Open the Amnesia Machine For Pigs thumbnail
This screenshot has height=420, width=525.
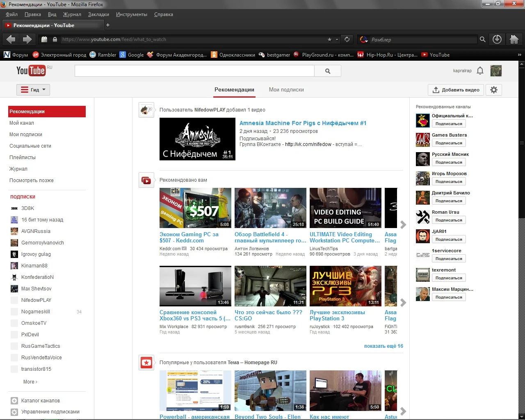pyautogui.click(x=197, y=139)
